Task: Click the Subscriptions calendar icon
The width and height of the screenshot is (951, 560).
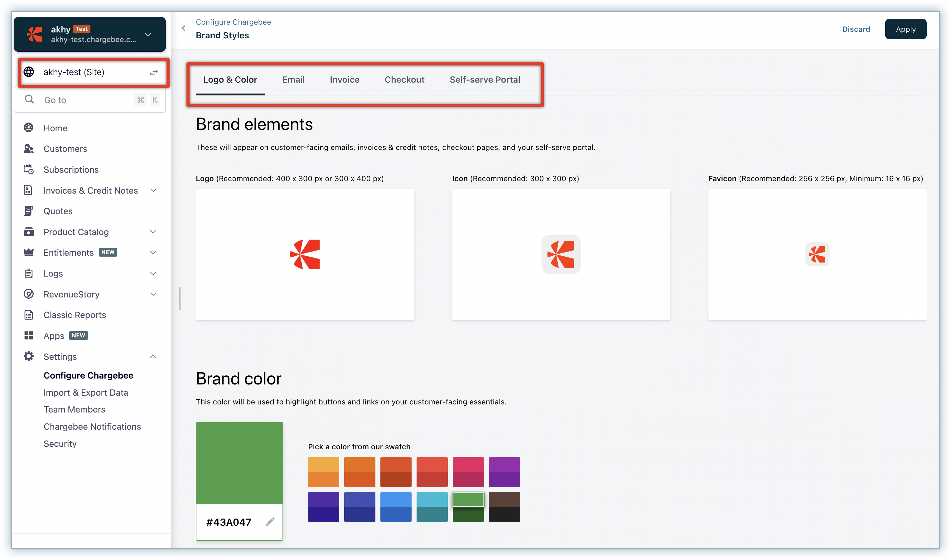Action: (x=29, y=169)
